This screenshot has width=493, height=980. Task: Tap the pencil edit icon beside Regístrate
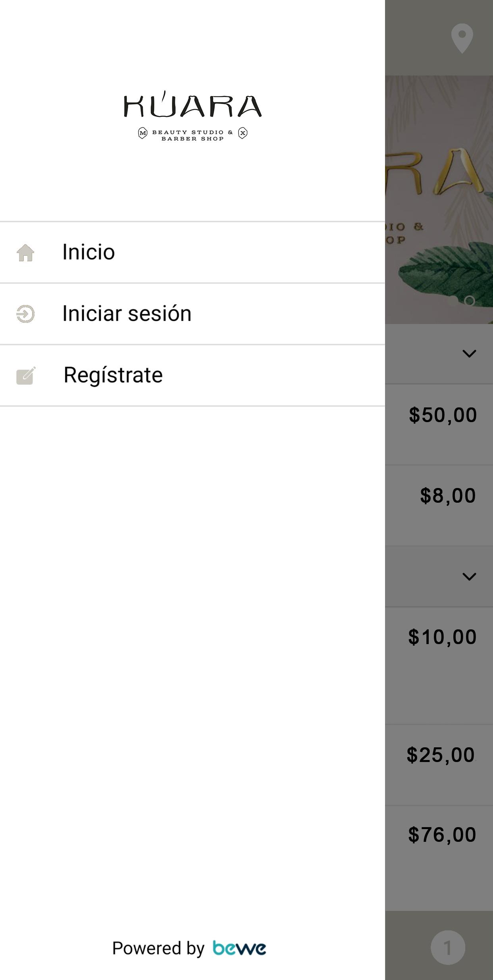[26, 375]
